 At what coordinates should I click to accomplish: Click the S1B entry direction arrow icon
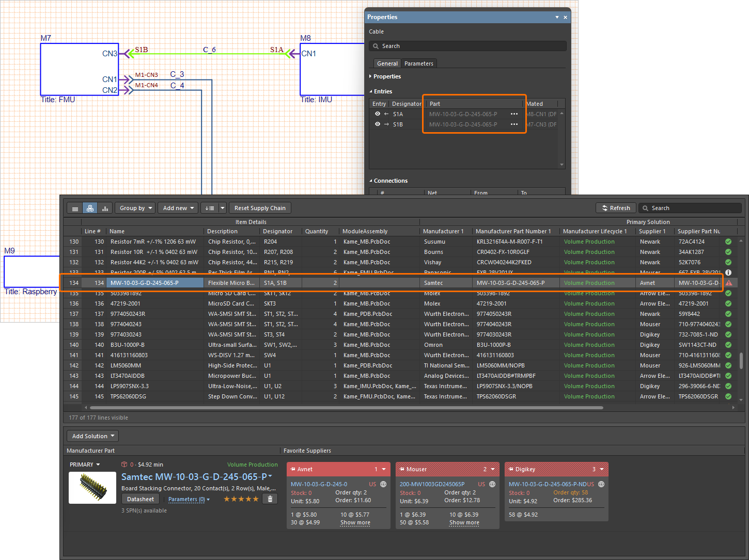click(x=386, y=124)
